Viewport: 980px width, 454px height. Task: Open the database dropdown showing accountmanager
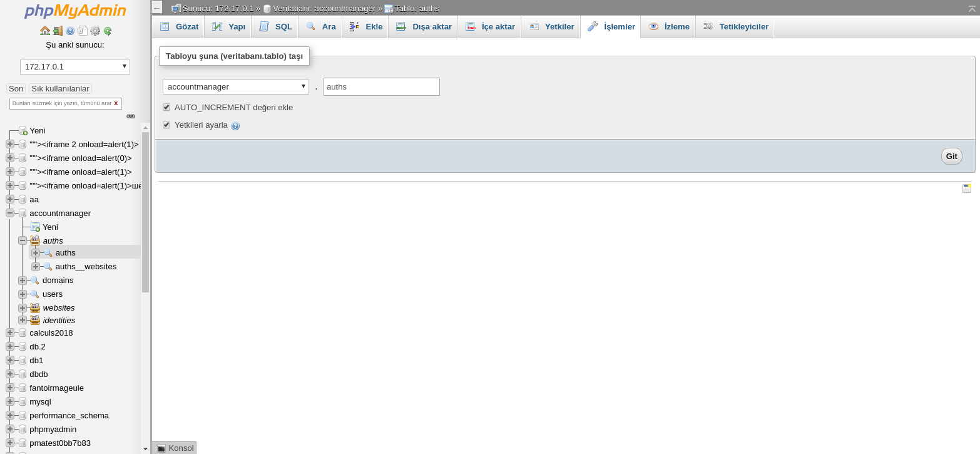(x=235, y=86)
